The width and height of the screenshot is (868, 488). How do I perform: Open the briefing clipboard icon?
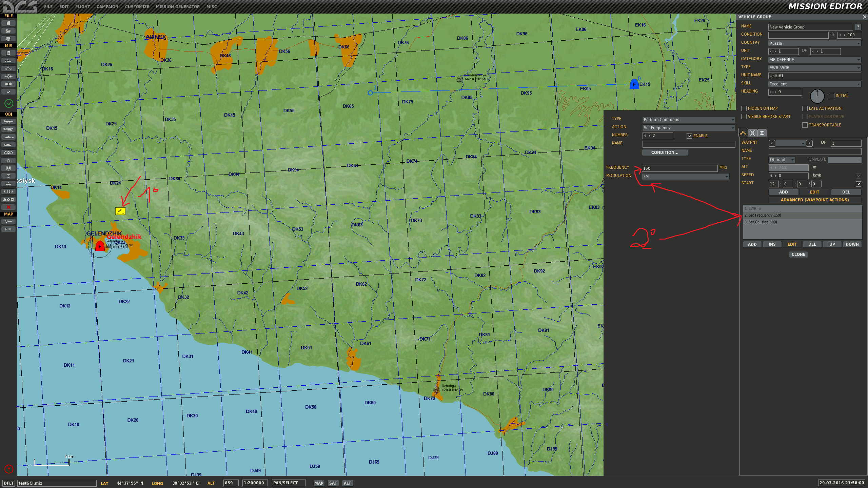click(x=8, y=53)
